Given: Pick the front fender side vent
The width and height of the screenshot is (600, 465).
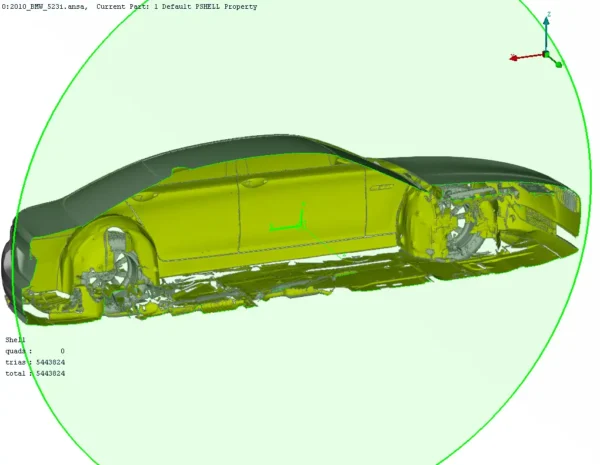Looking at the screenshot, I should pyautogui.click(x=381, y=188).
